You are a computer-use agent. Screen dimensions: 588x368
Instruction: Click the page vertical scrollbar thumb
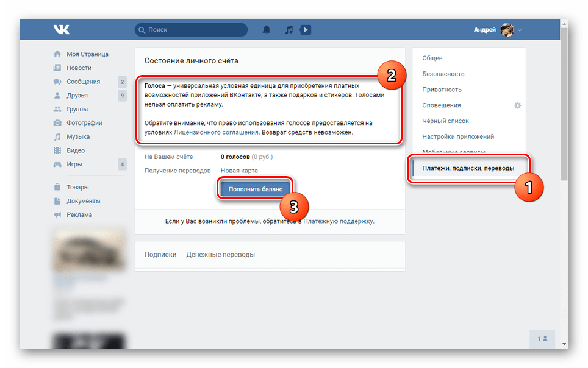[564, 104]
